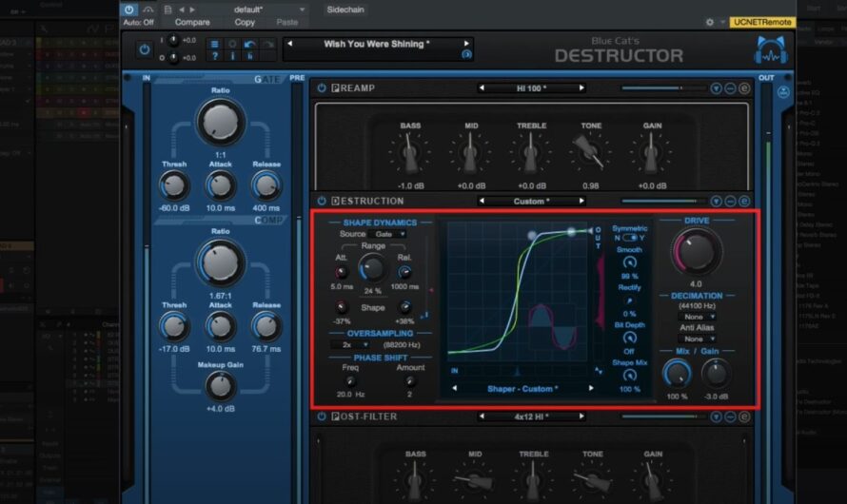Select next Preamp preset after HI 100

(x=581, y=87)
